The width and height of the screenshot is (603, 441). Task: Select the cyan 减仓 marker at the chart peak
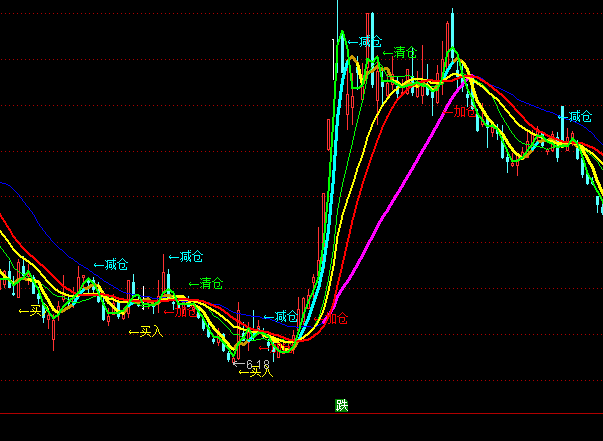click(365, 41)
